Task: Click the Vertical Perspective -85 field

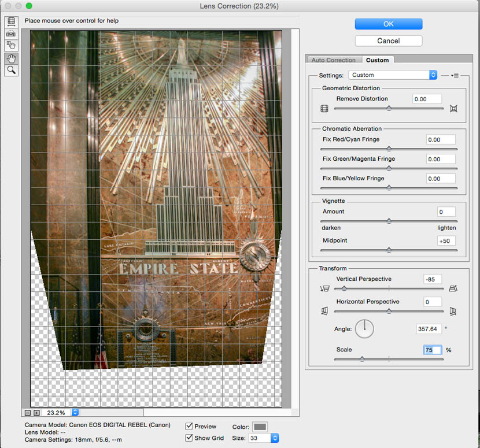Action: [433, 279]
